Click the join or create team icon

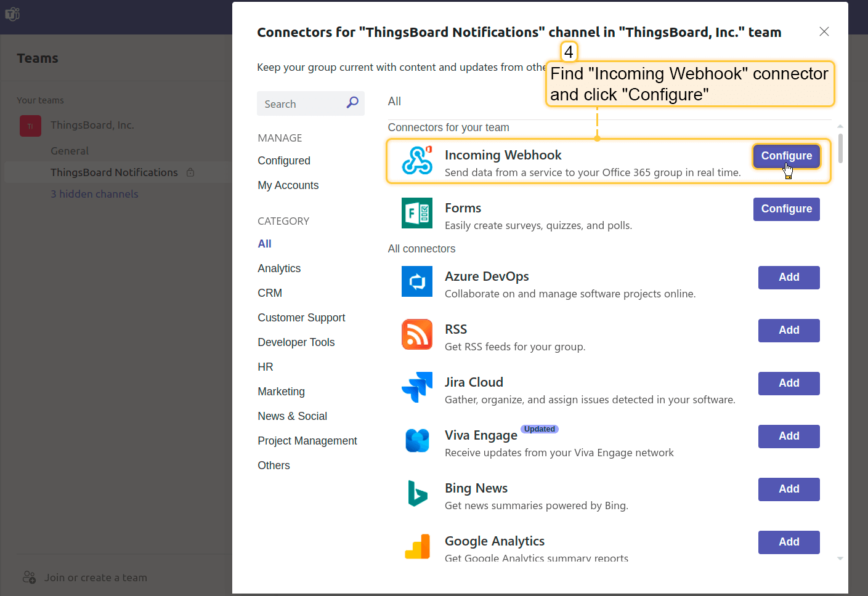pos(29,578)
